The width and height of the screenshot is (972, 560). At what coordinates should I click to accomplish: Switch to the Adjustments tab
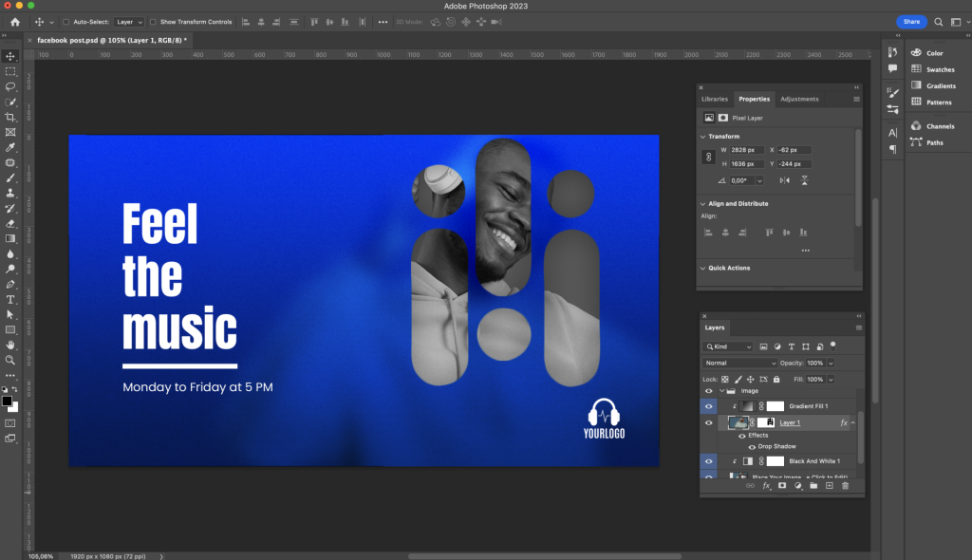pos(798,99)
